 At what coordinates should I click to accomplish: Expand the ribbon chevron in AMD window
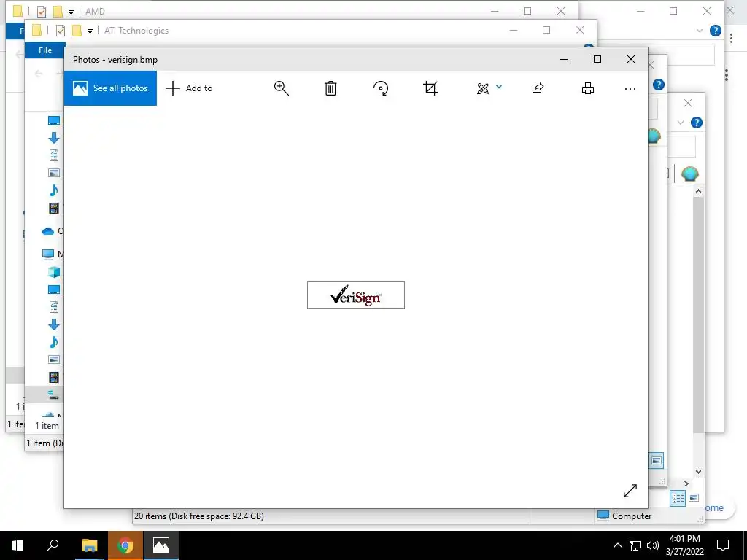[700, 31]
